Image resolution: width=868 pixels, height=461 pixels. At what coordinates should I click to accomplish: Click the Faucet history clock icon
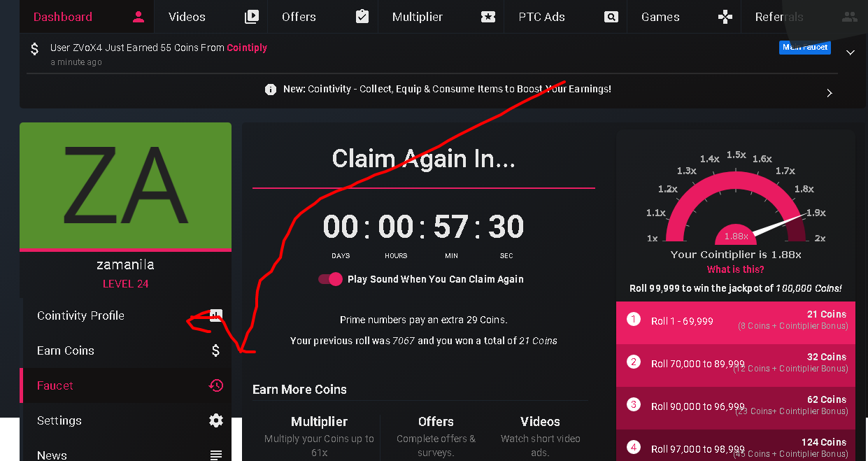(216, 385)
